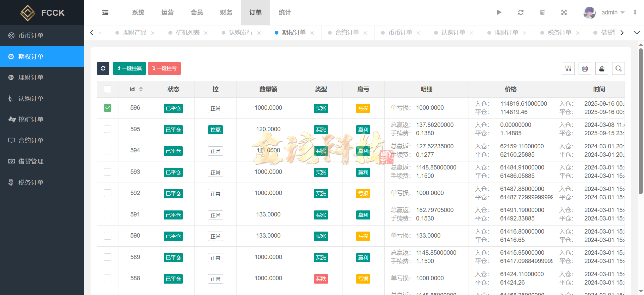Select the 订单 top menu
Image resolution: width=644 pixels, height=295 pixels.
256,12
